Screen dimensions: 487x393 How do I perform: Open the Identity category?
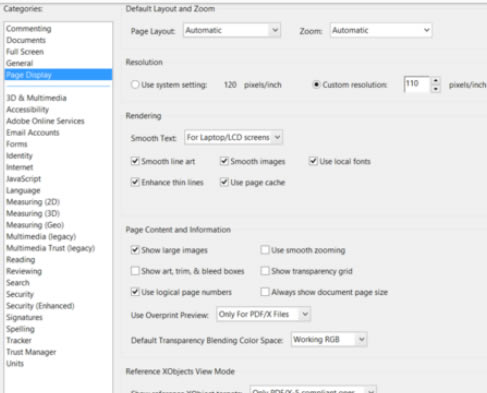pos(19,156)
